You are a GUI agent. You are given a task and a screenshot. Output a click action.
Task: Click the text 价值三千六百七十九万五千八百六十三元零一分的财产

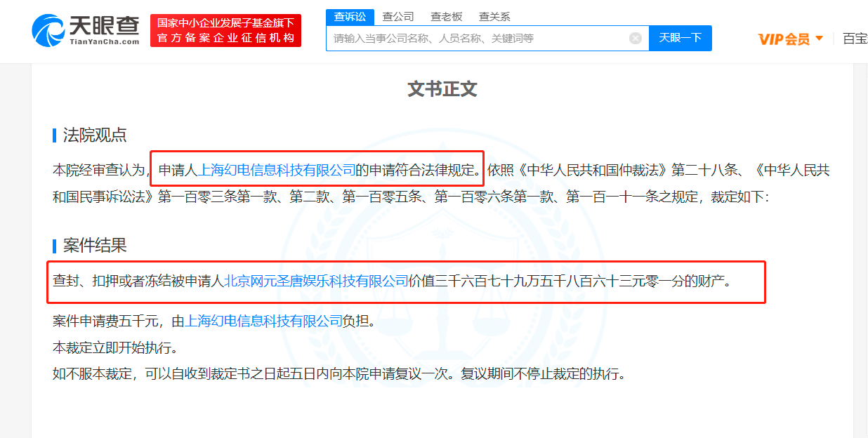coord(566,281)
